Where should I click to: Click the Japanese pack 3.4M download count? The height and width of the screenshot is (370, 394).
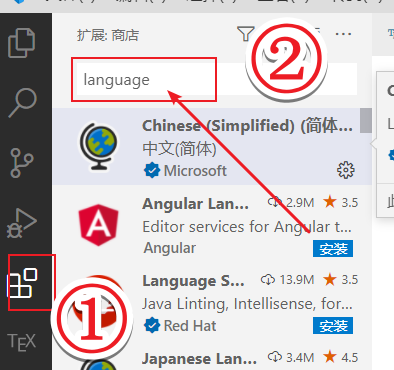(291, 357)
